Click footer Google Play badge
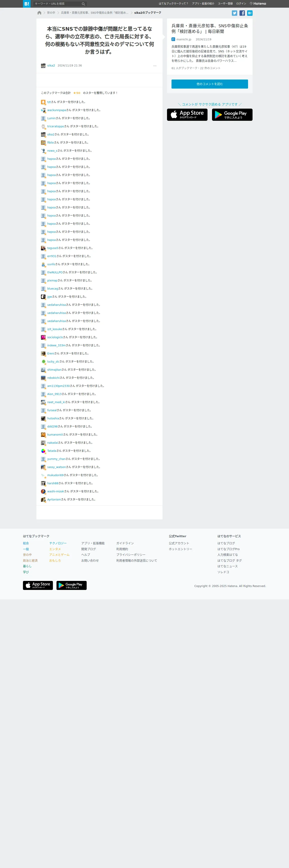Image resolution: width=289 pixels, height=868 pixels. click(71, 585)
